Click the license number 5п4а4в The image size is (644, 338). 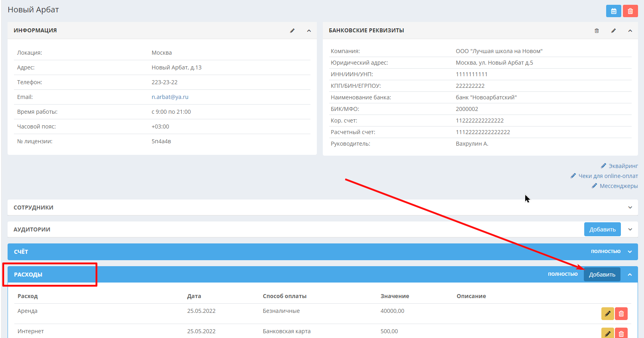(x=161, y=141)
